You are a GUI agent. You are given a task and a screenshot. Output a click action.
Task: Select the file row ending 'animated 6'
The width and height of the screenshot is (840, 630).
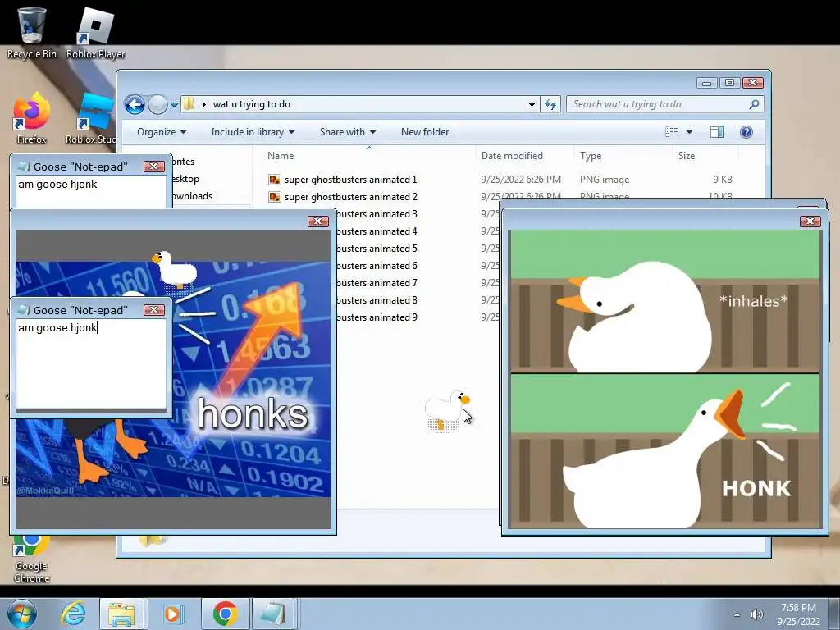click(377, 266)
